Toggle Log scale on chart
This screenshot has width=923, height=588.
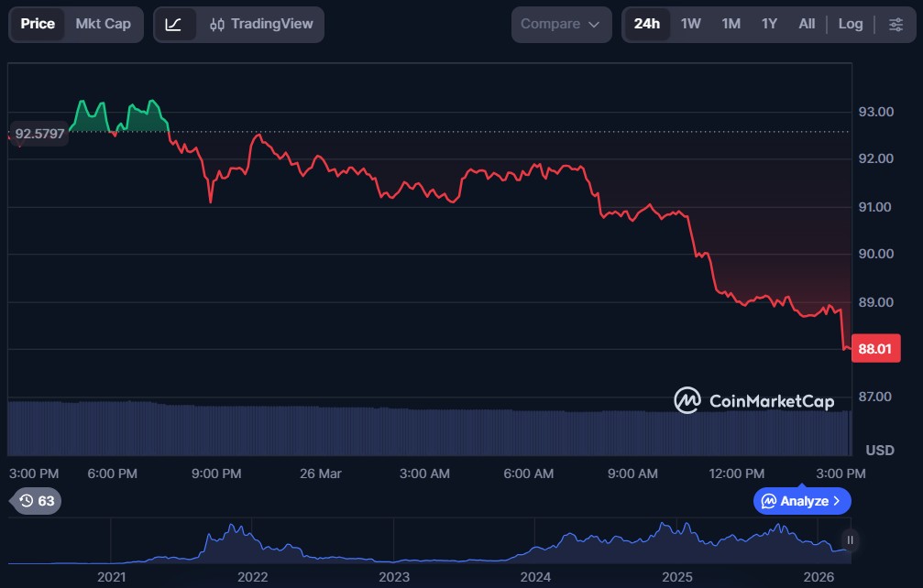[850, 24]
